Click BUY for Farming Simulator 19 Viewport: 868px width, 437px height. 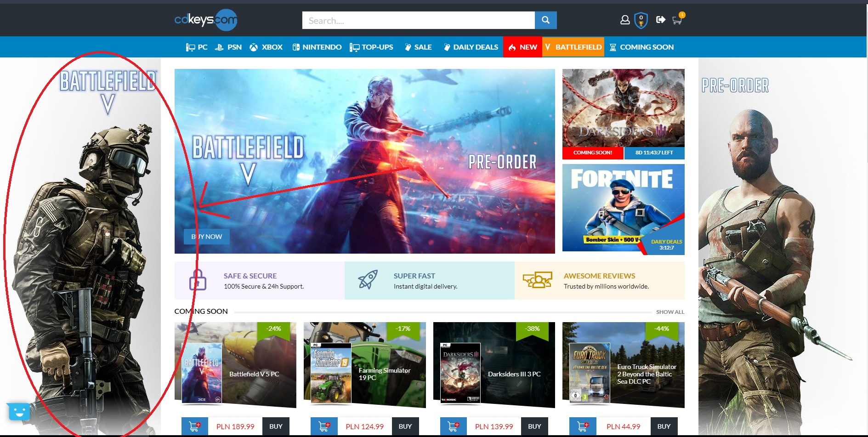coord(405,426)
